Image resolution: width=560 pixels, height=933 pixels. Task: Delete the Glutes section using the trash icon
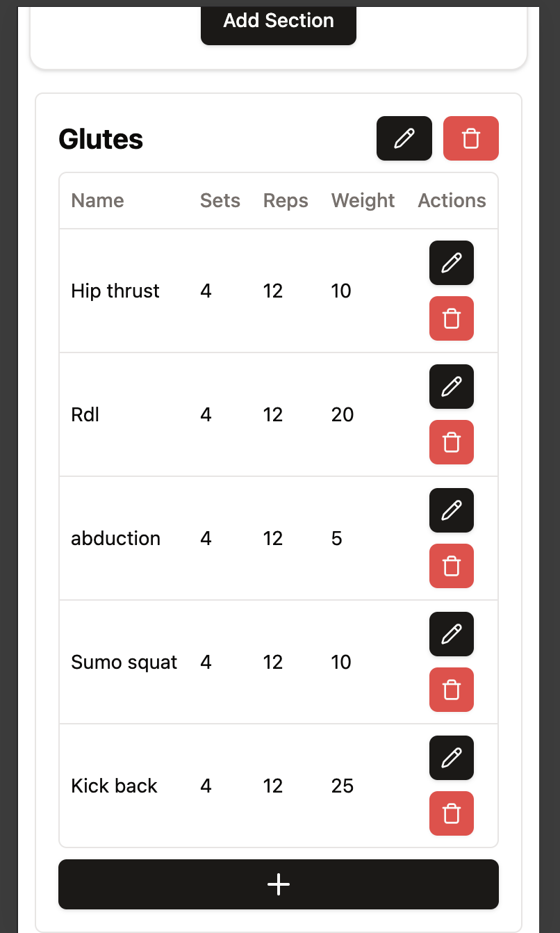click(470, 138)
